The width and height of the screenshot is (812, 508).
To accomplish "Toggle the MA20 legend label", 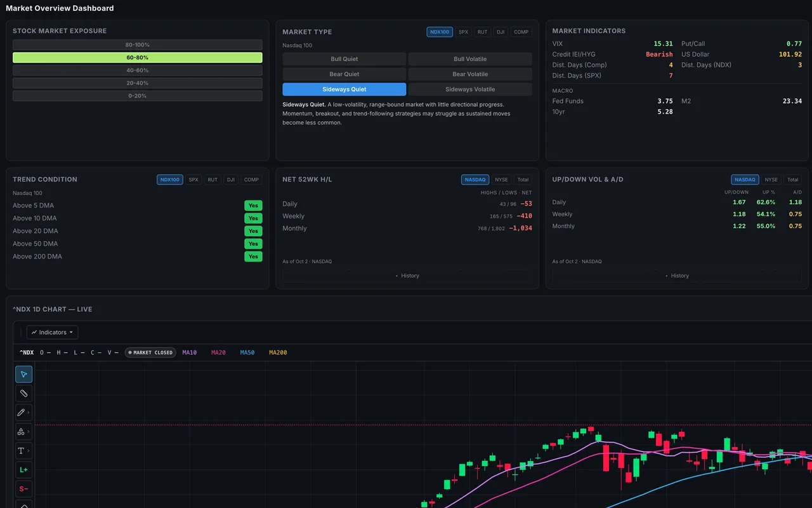I will pos(218,352).
